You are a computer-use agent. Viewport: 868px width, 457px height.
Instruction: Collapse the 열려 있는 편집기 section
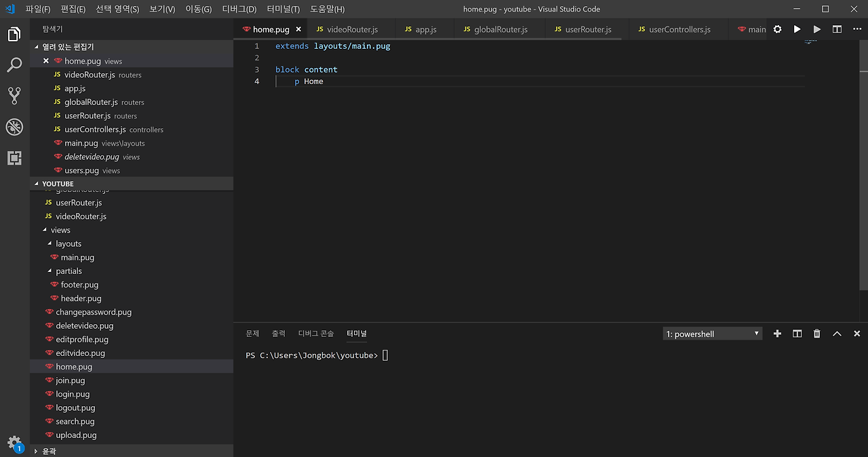pyautogui.click(x=132, y=47)
